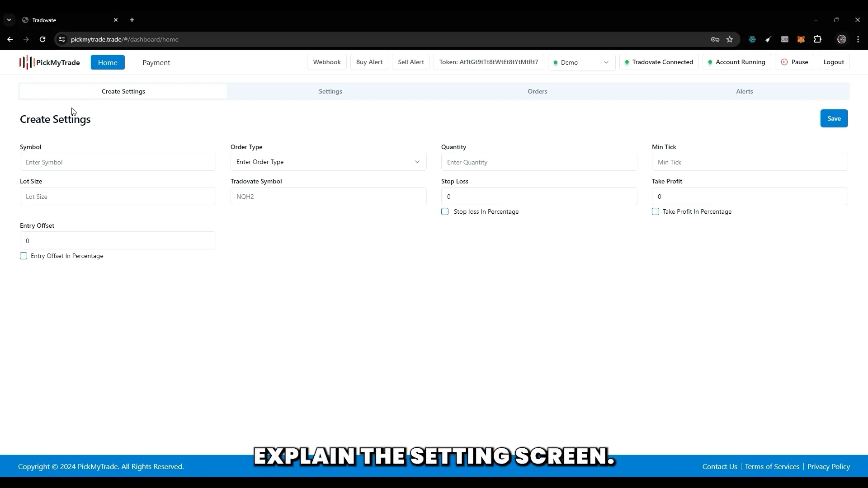Go forward in browser history
This screenshot has width=868, height=488.
point(26,39)
